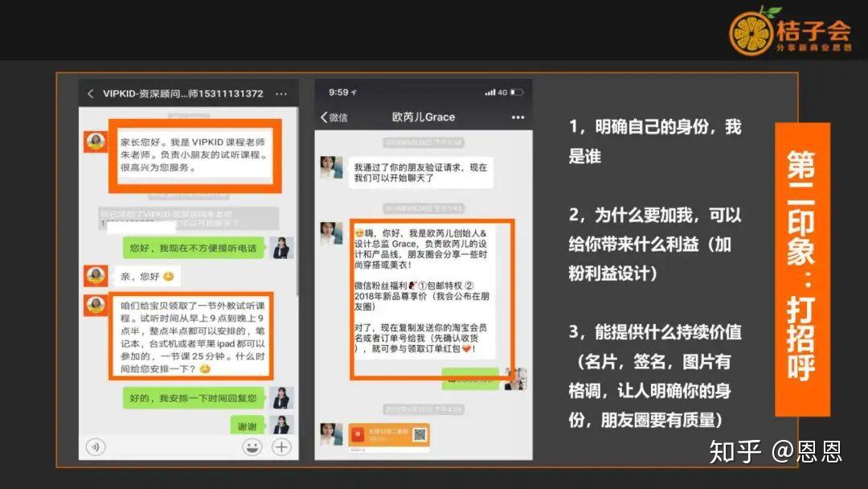Tap chat title VIPKID-资深顾问
Screen dimensions: 868x489
[183, 93]
